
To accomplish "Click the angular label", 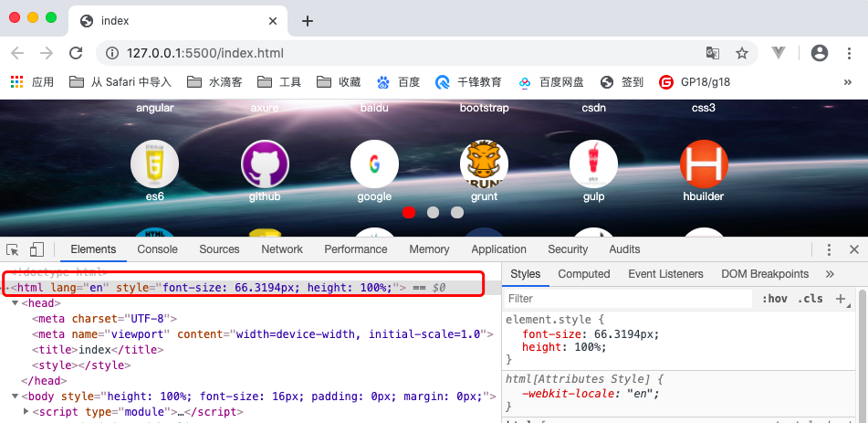I will coord(154,108).
